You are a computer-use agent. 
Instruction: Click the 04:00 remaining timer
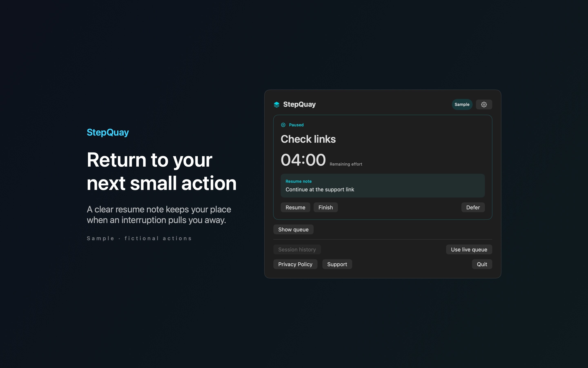click(x=303, y=160)
